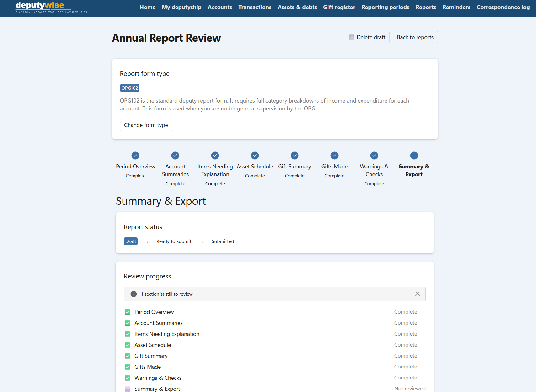
Task: Go to Reporting periods
Action: point(385,7)
